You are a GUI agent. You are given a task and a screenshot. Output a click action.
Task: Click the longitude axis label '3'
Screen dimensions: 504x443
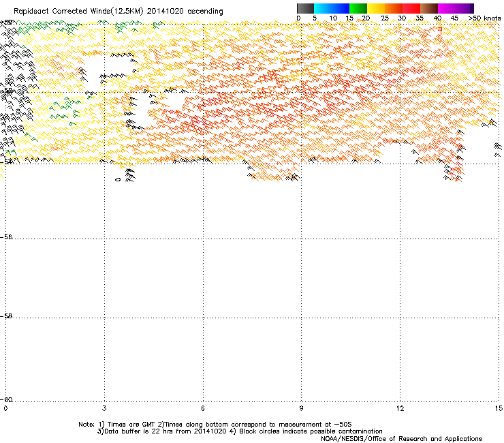104,408
